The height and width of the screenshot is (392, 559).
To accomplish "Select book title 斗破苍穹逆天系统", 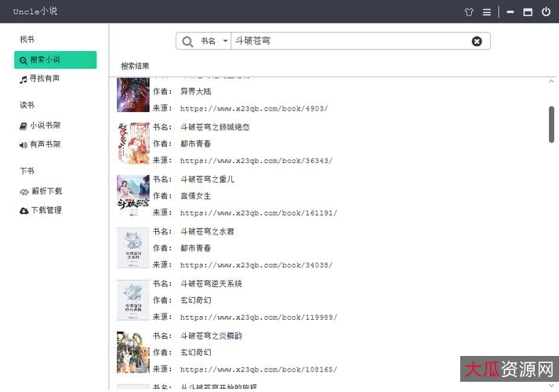I will (x=211, y=284).
